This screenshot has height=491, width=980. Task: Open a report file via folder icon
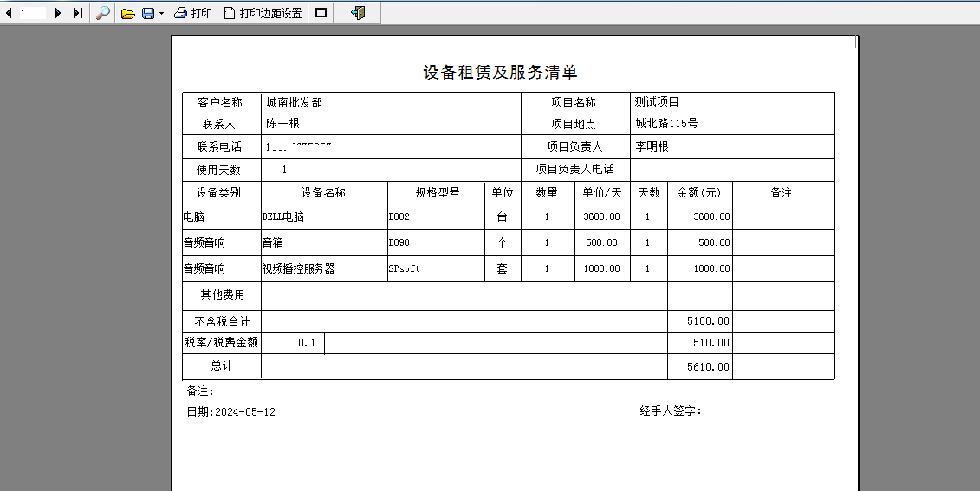(x=127, y=13)
